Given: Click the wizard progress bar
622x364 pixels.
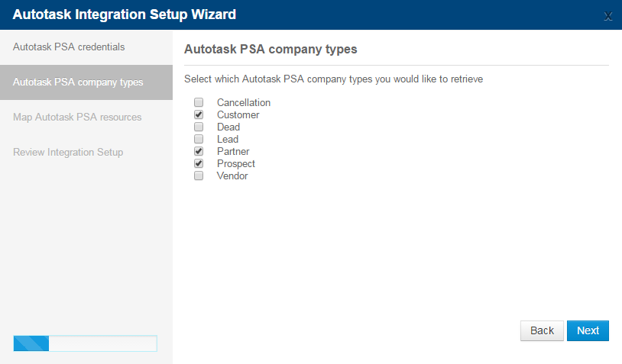Looking at the screenshot, I should tap(86, 343).
